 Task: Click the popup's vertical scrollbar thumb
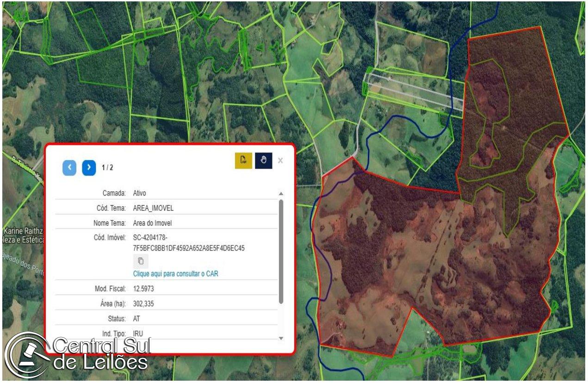pyautogui.click(x=280, y=251)
